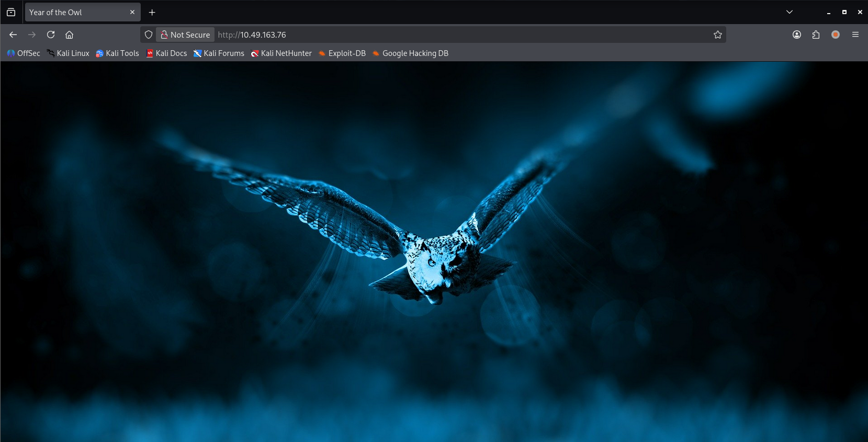Image resolution: width=868 pixels, height=442 pixels.
Task: Click the tracking protection shield icon
Action: click(x=149, y=35)
